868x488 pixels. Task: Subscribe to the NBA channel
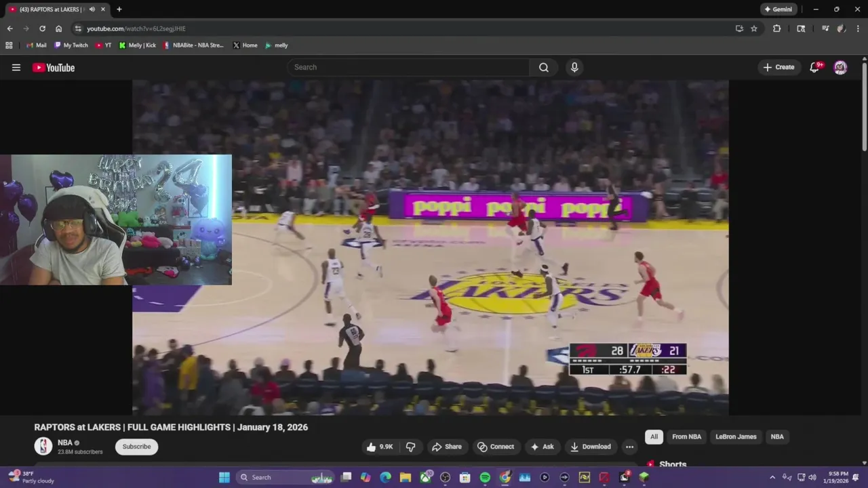coord(136,447)
